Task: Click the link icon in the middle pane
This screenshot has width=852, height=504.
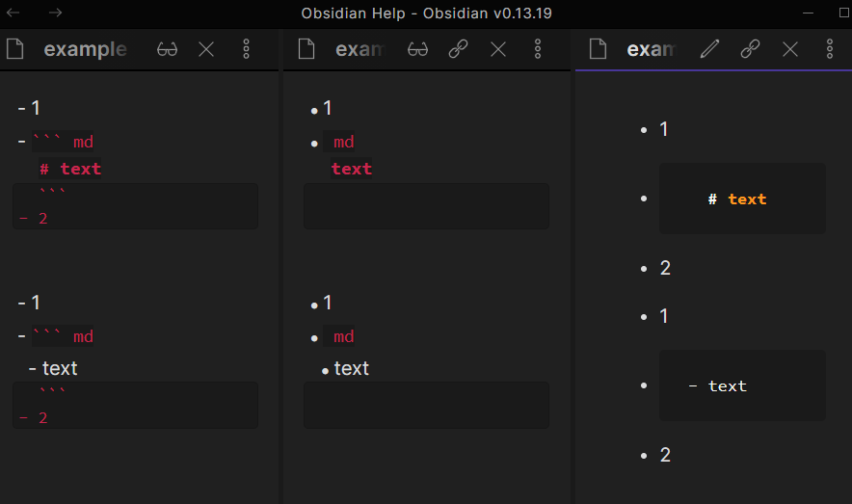Action: pyautogui.click(x=459, y=49)
